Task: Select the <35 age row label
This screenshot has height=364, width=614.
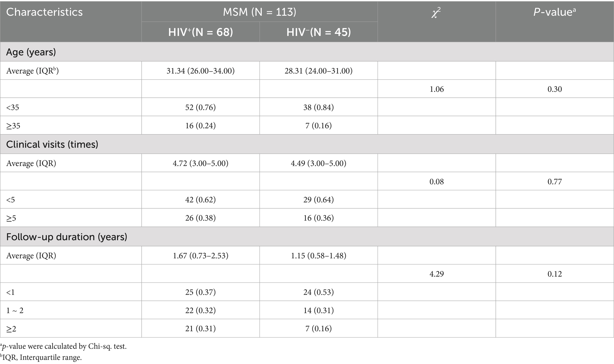Action: [x=13, y=107]
